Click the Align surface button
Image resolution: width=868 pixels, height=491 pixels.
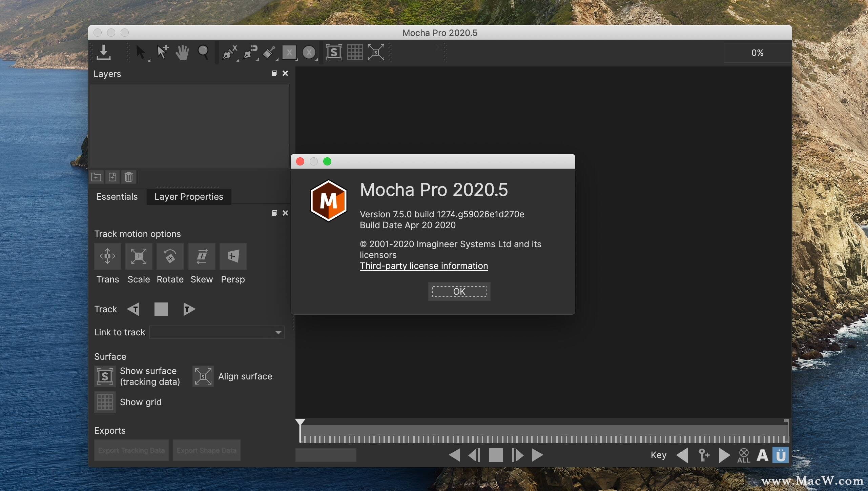click(x=203, y=376)
